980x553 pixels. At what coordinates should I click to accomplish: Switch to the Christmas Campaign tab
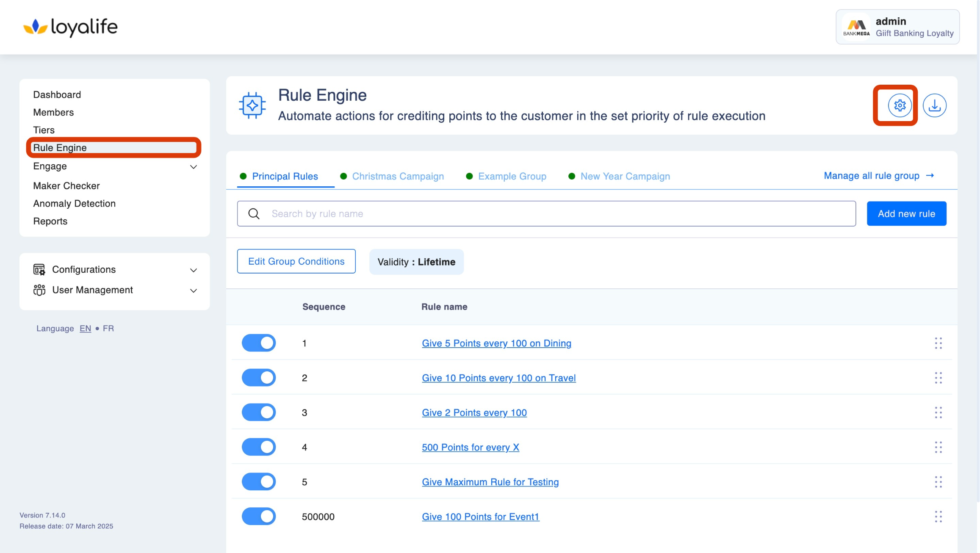click(x=398, y=176)
